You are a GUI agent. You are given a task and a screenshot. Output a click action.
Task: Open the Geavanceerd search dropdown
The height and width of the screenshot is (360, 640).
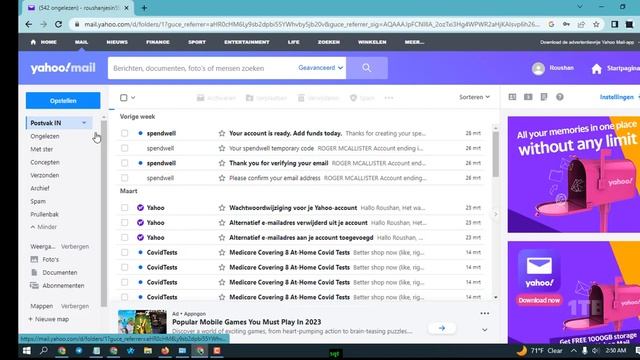tap(320, 68)
